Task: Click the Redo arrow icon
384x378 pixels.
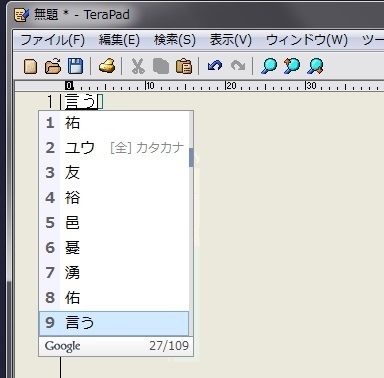Action: [238, 66]
